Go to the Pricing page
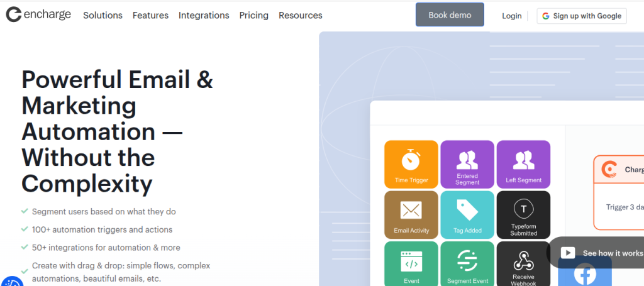This screenshot has height=286, width=644. (254, 15)
